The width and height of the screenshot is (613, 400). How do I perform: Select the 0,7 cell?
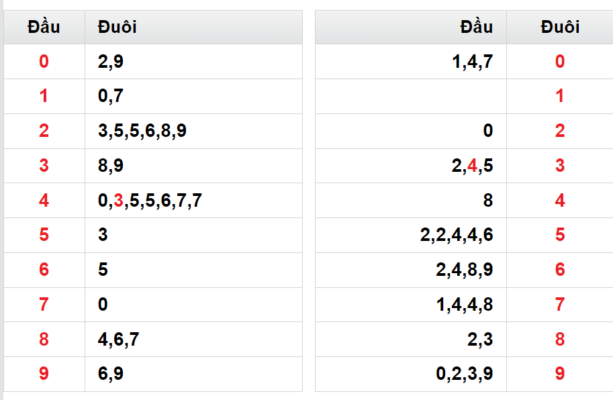point(194,96)
